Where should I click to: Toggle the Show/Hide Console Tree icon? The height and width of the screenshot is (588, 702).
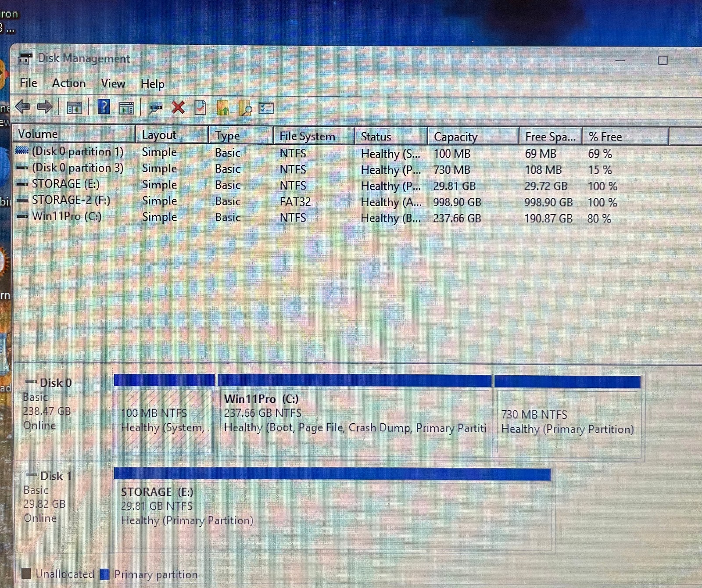[74, 108]
